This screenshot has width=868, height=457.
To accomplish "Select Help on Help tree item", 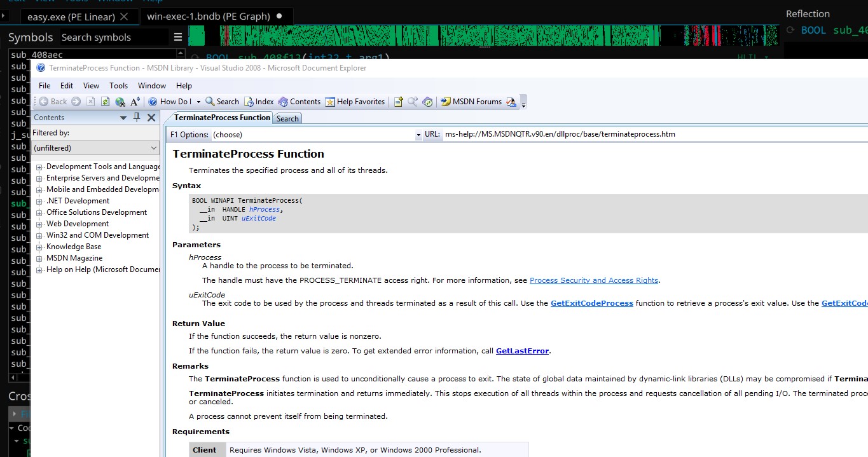I will click(102, 269).
